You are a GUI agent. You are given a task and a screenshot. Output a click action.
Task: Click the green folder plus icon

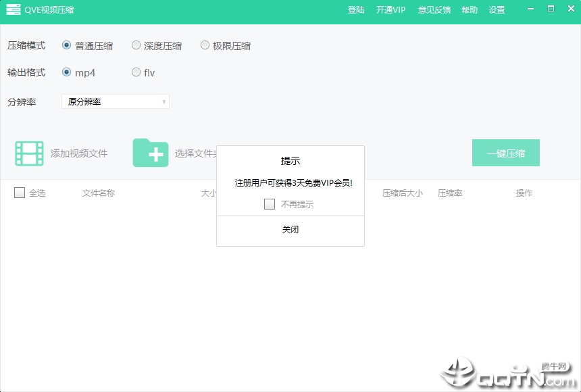click(151, 153)
